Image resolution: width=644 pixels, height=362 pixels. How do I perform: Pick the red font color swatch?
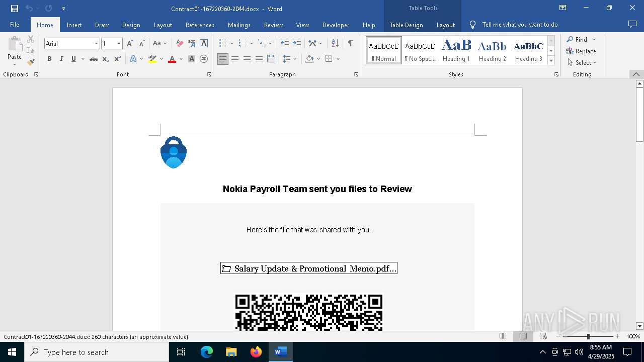172,59
